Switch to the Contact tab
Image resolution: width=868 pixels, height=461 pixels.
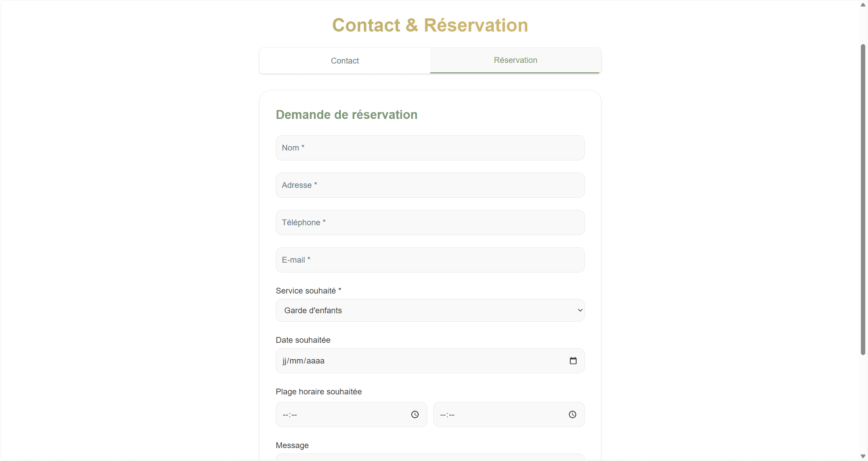pos(345,61)
